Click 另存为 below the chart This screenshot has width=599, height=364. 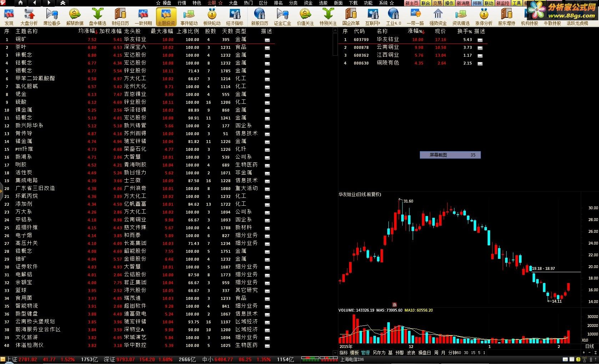pyautogui.click(x=379, y=353)
